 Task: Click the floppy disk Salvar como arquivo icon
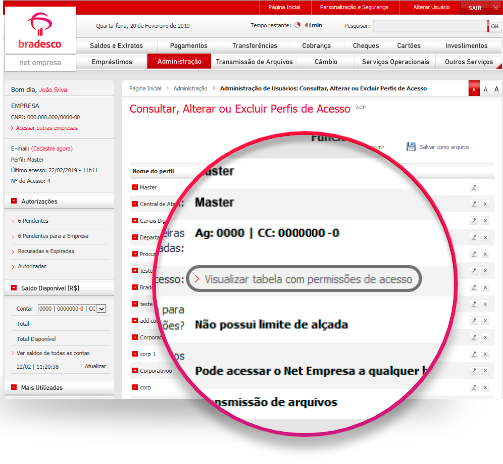pos(411,147)
